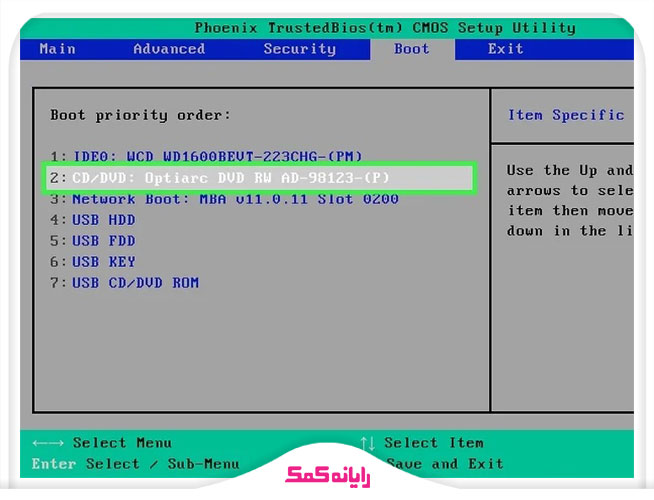Choose USB HDD boot device
Viewport: 654px width, 500px height.
pyautogui.click(x=93, y=220)
